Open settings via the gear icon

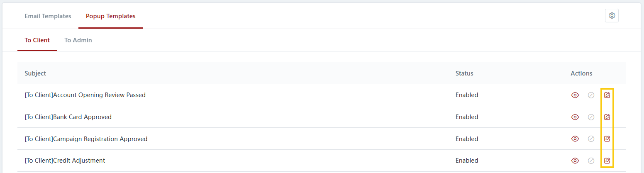[x=612, y=16]
